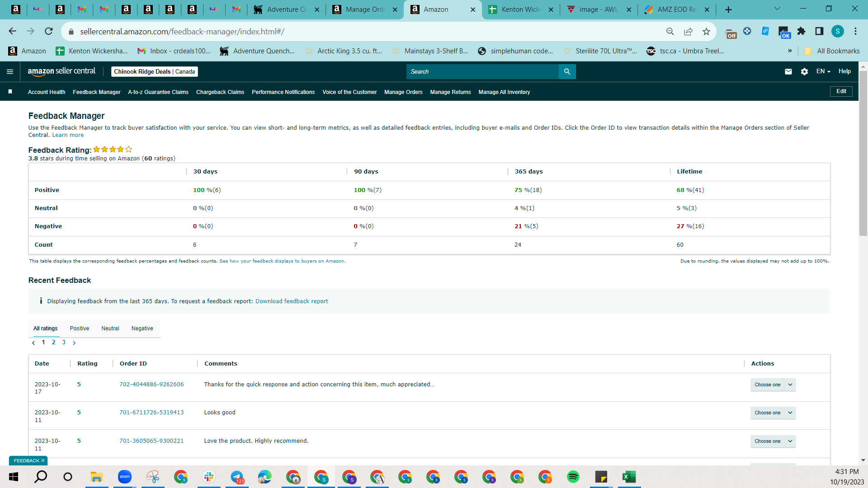Open the Settings gear in Seller Central
The image size is (868, 488).
tap(804, 71)
